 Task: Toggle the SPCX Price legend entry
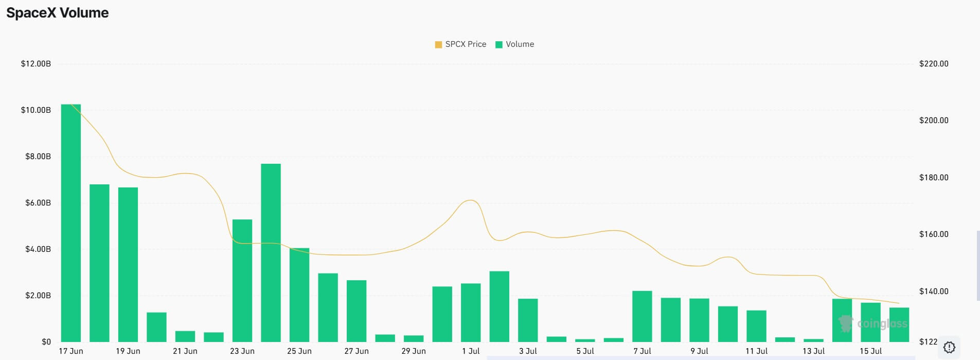[460, 44]
